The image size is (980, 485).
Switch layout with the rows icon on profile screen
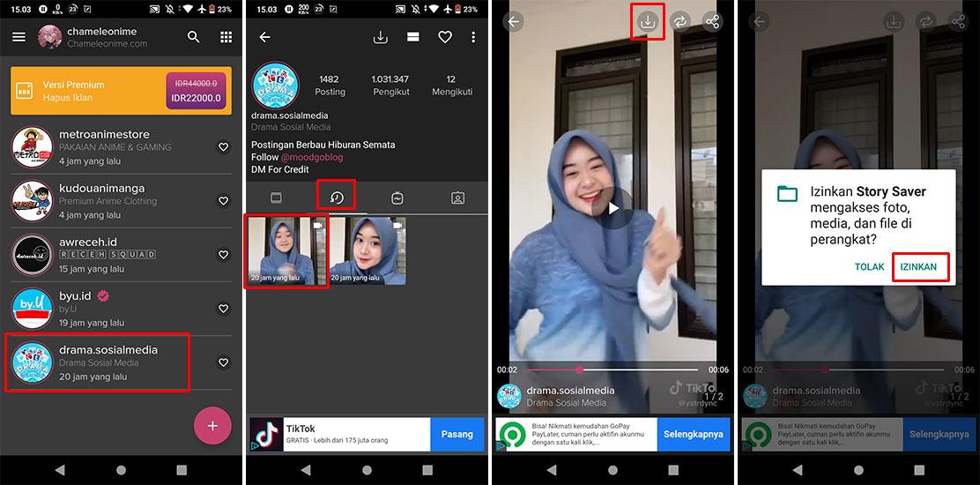pyautogui.click(x=412, y=38)
